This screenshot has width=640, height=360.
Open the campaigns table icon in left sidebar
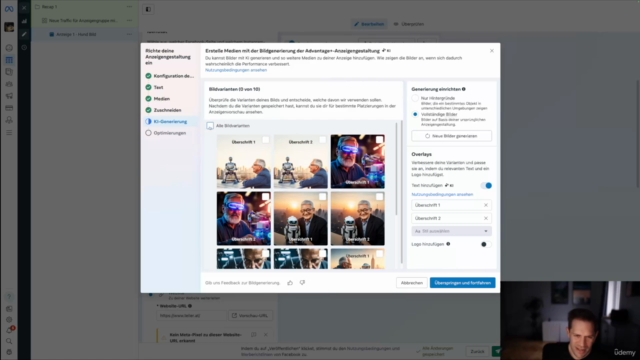[9, 60]
